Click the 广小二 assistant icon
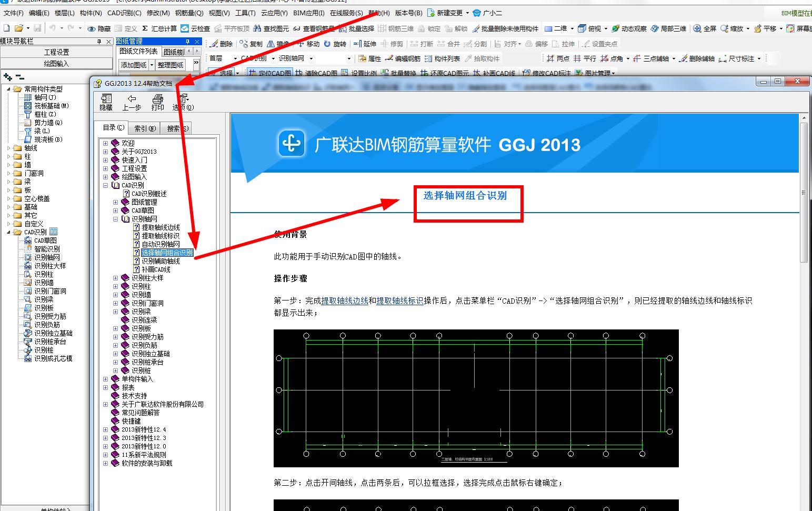The image size is (812, 511). [477, 13]
